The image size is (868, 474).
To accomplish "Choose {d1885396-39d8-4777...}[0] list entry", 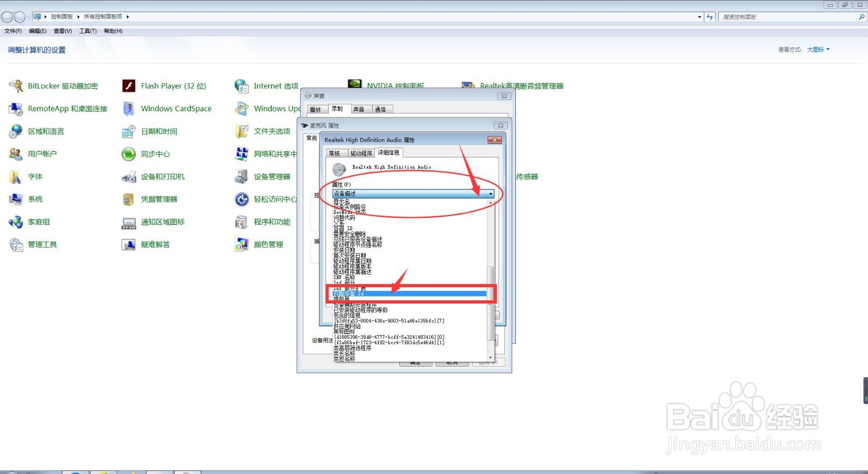I will 410,337.
